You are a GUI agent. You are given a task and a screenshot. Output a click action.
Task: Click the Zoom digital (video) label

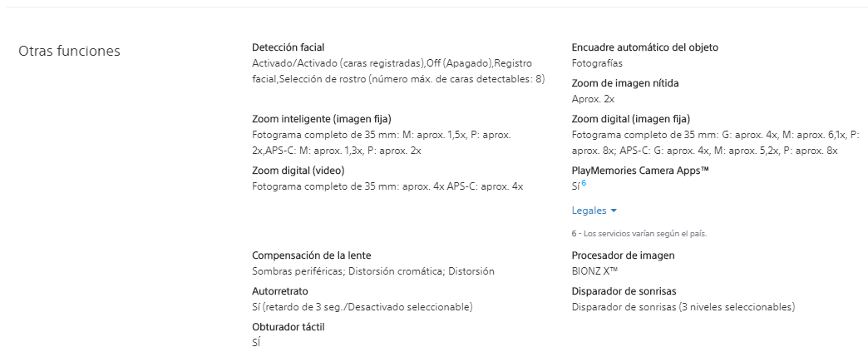pyautogui.click(x=298, y=171)
